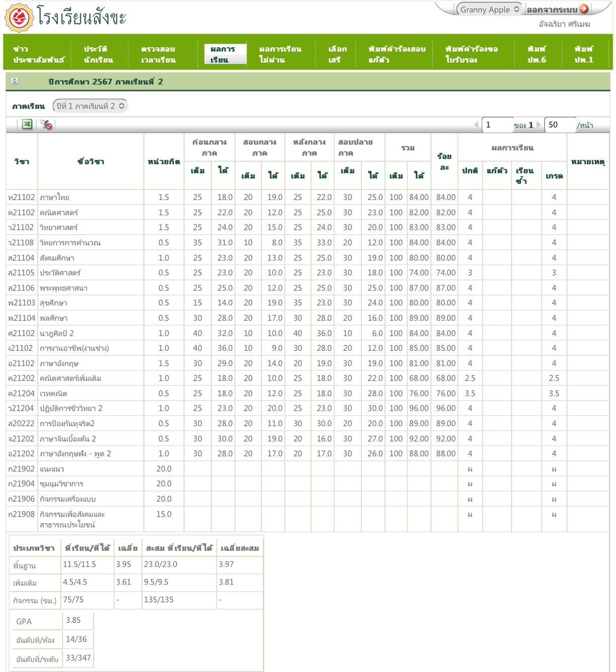Select the คณิตศาสตร์ ค21102 subject name
Screen dimensions: 616x672
59,213
